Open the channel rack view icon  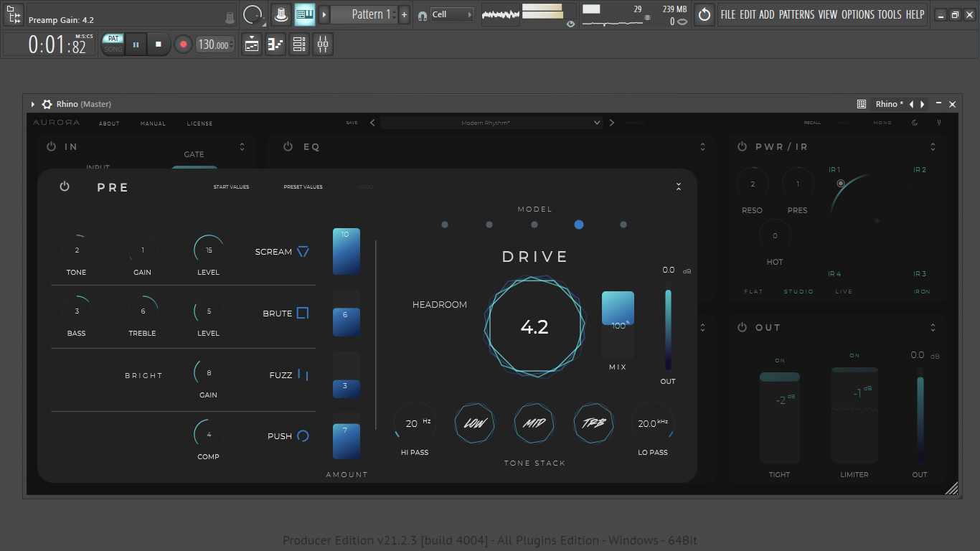coord(299,44)
